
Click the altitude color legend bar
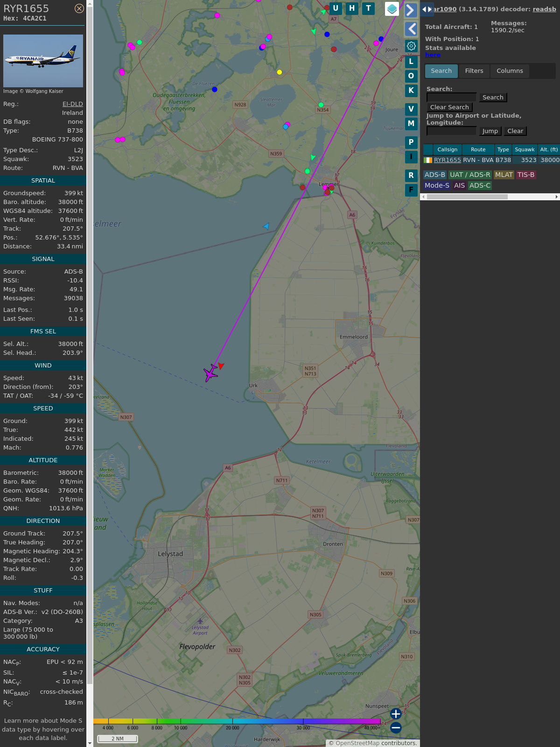pyautogui.click(x=237, y=721)
